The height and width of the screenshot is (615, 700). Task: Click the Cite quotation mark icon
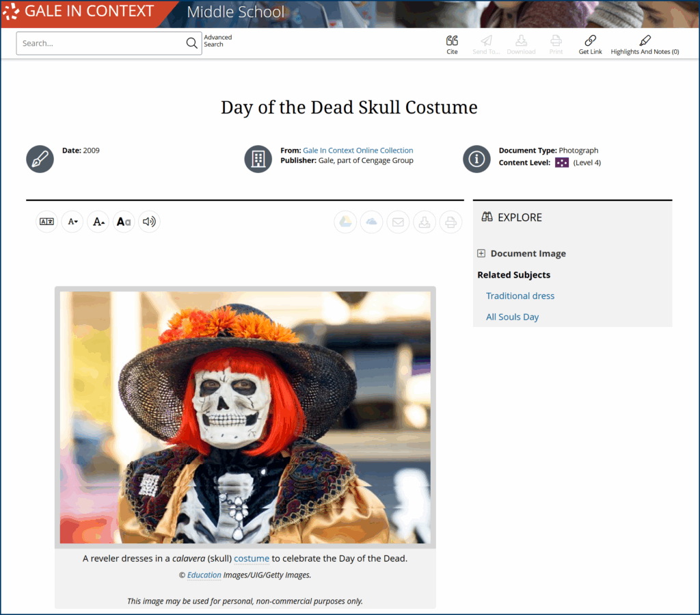452,41
